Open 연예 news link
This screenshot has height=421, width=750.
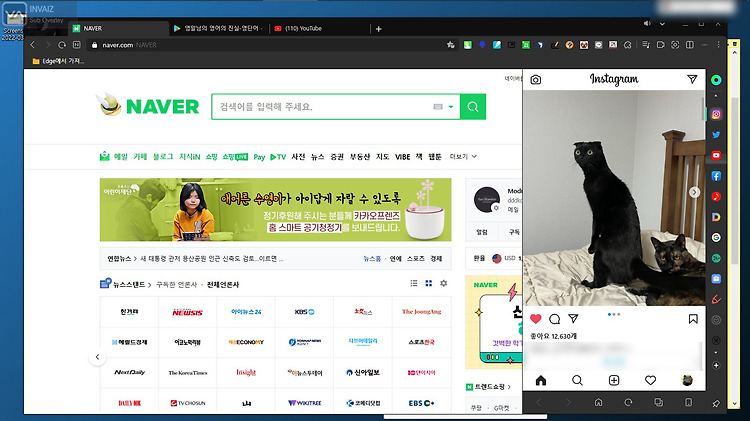tap(396, 258)
